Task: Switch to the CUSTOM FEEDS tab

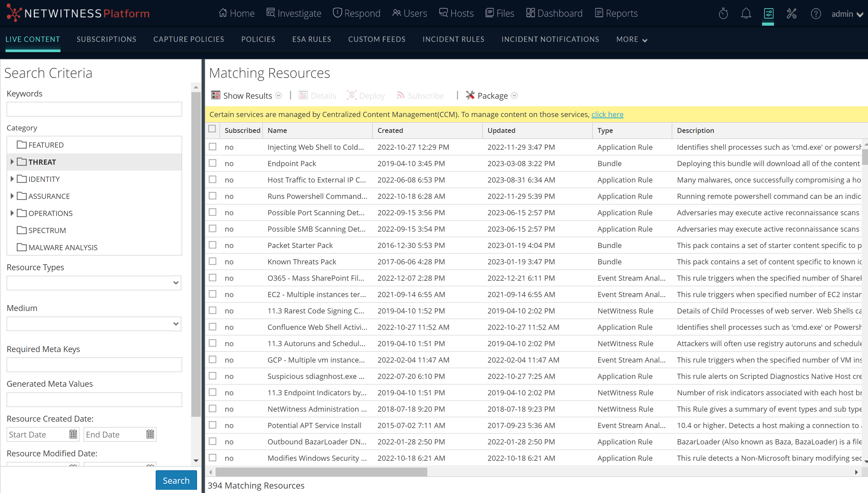Action: coord(377,39)
